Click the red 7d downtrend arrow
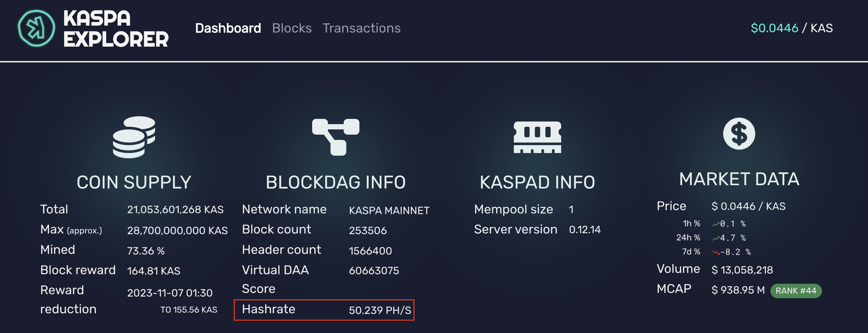 pos(716,253)
